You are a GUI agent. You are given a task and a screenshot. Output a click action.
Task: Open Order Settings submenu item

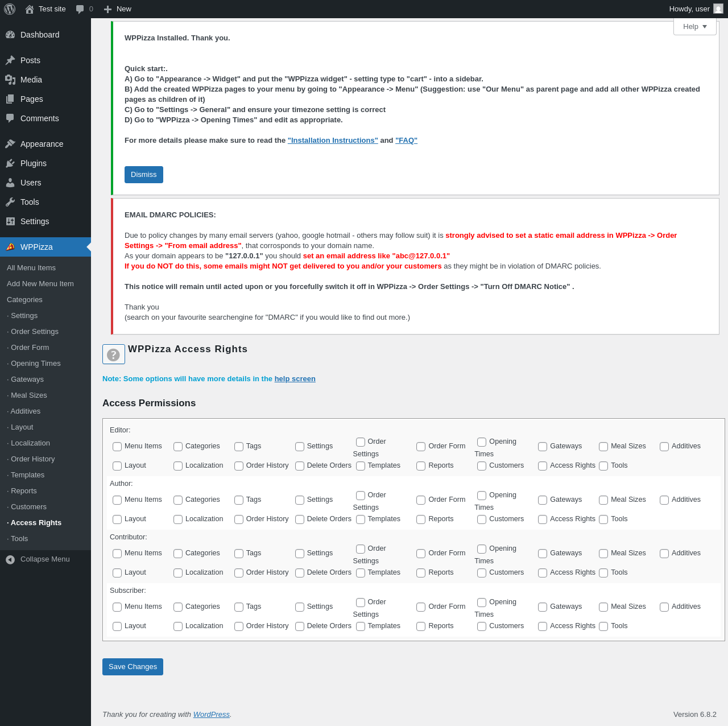click(x=33, y=332)
